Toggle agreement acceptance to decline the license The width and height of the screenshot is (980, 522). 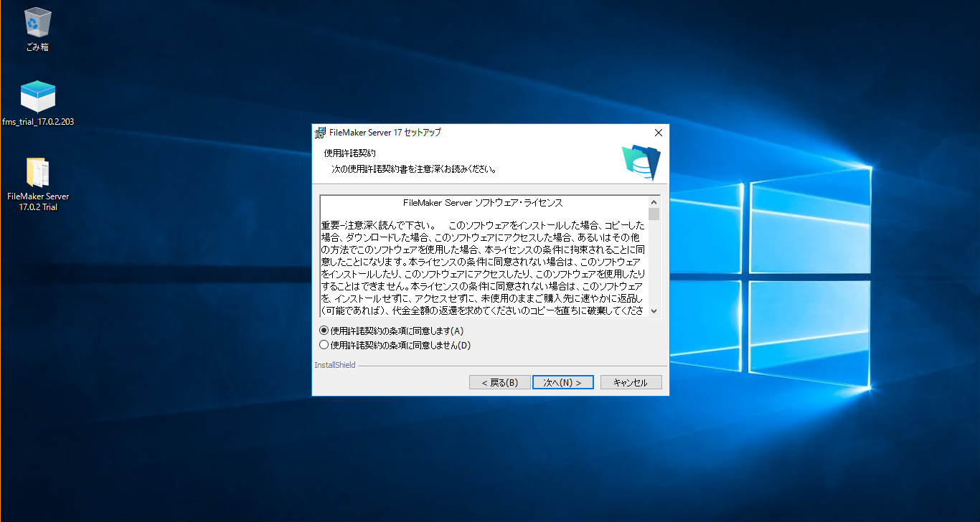325,344
